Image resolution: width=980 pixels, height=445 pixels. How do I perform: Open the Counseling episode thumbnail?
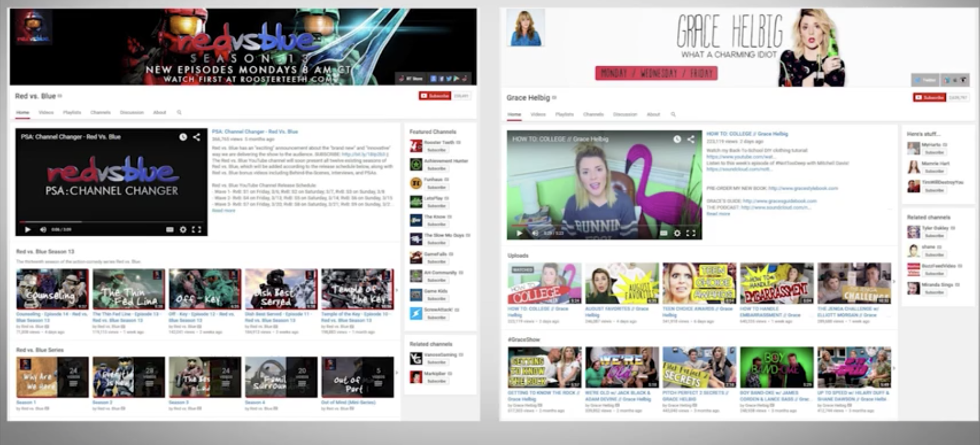pos(52,289)
